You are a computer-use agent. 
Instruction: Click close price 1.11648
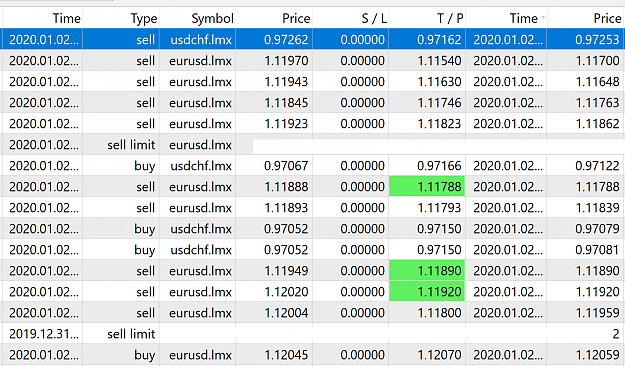597,82
